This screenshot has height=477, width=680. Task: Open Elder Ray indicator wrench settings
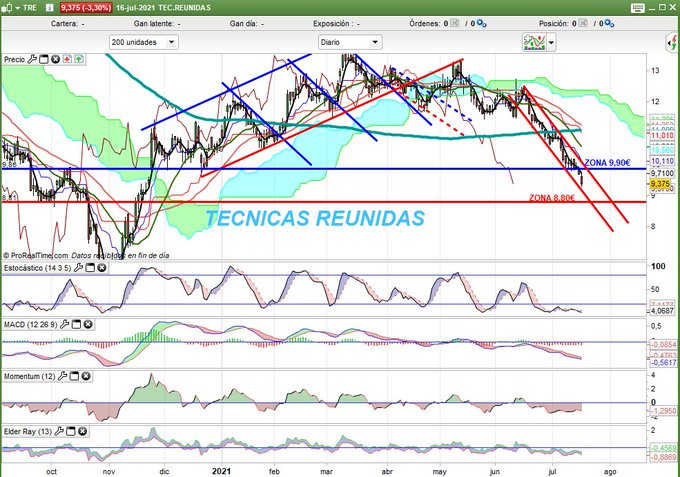click(x=59, y=431)
